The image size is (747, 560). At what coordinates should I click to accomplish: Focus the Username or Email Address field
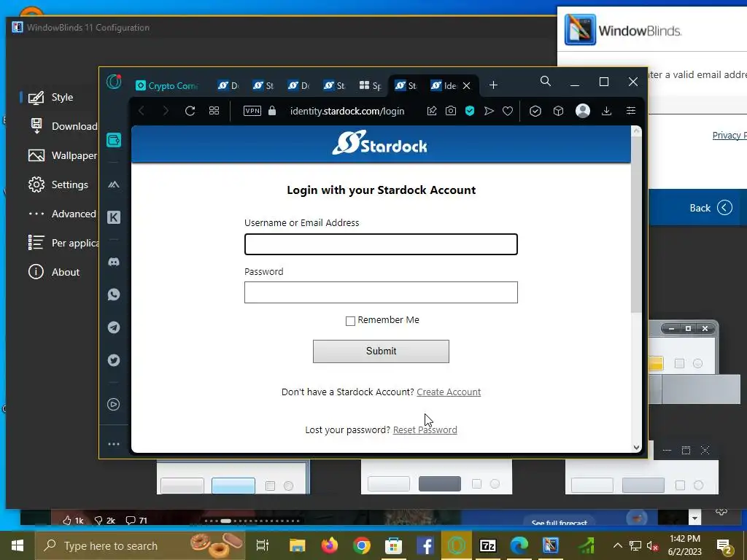pos(381,244)
